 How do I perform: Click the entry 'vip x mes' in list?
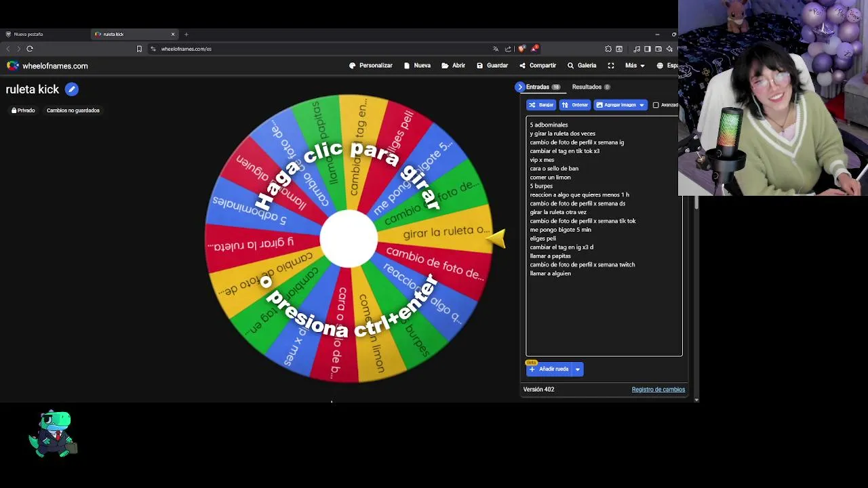point(542,160)
